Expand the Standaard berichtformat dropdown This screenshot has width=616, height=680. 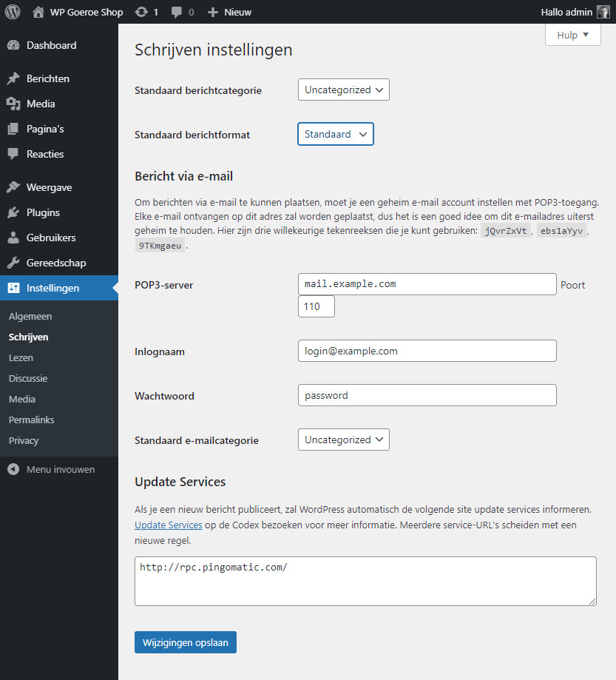pyautogui.click(x=335, y=134)
